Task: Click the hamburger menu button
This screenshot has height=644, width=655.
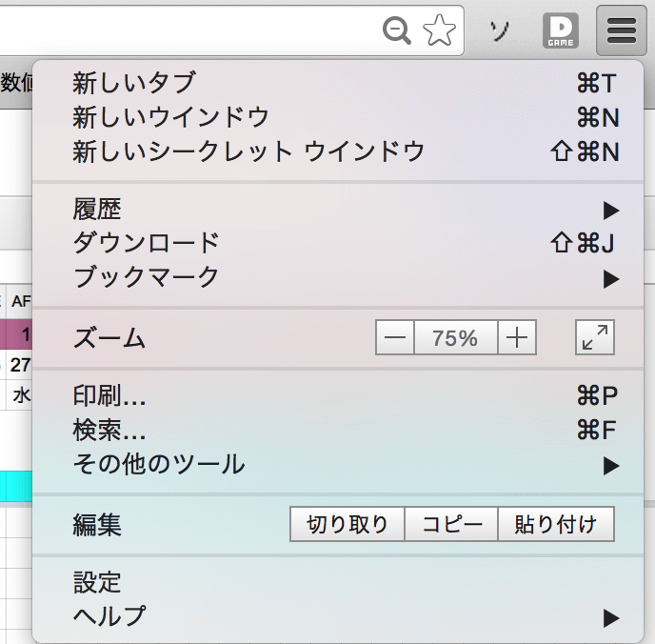Action: point(621,30)
